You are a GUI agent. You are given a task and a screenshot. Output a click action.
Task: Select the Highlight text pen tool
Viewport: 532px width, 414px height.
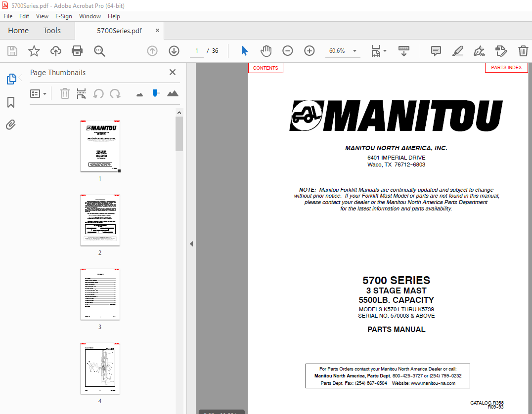tap(458, 51)
